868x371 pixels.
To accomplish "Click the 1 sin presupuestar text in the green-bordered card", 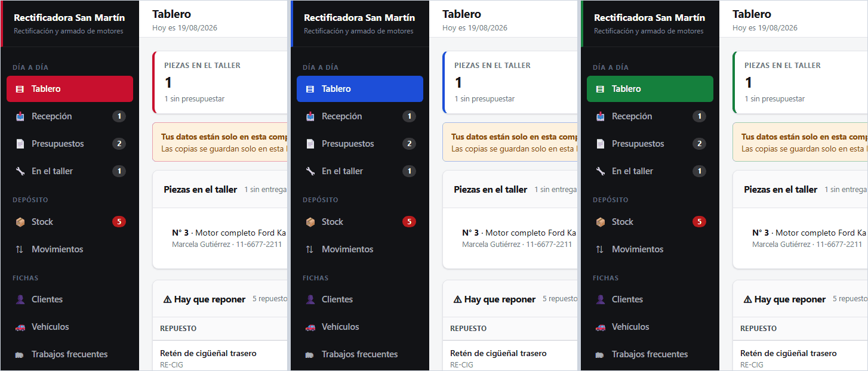I will pyautogui.click(x=775, y=99).
